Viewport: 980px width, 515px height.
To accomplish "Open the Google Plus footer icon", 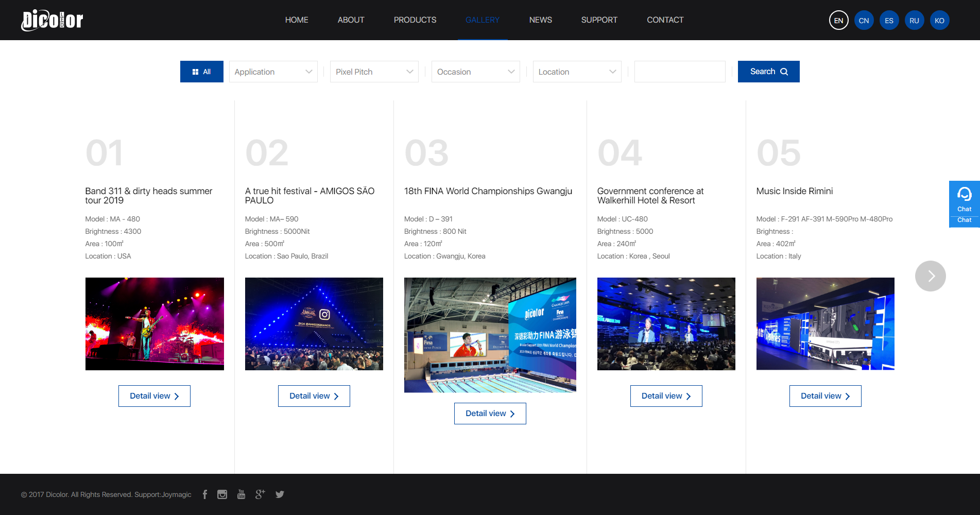I will (260, 494).
